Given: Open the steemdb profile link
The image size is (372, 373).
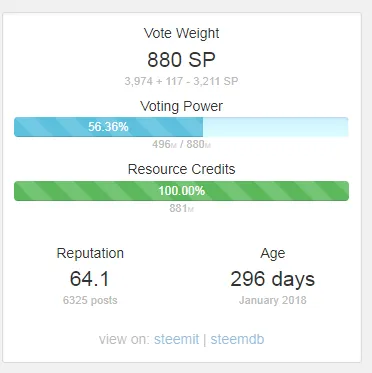Looking at the screenshot, I should [x=237, y=339].
